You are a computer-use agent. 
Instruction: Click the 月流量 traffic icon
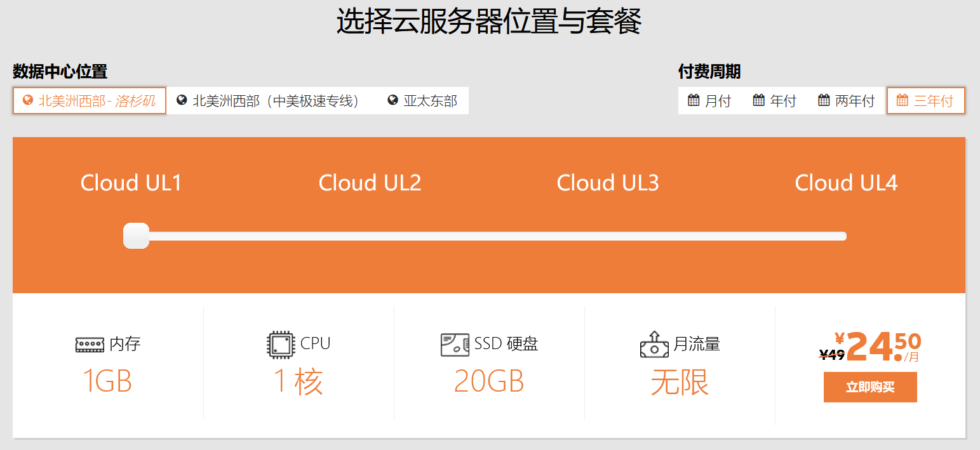pyautogui.click(x=654, y=345)
